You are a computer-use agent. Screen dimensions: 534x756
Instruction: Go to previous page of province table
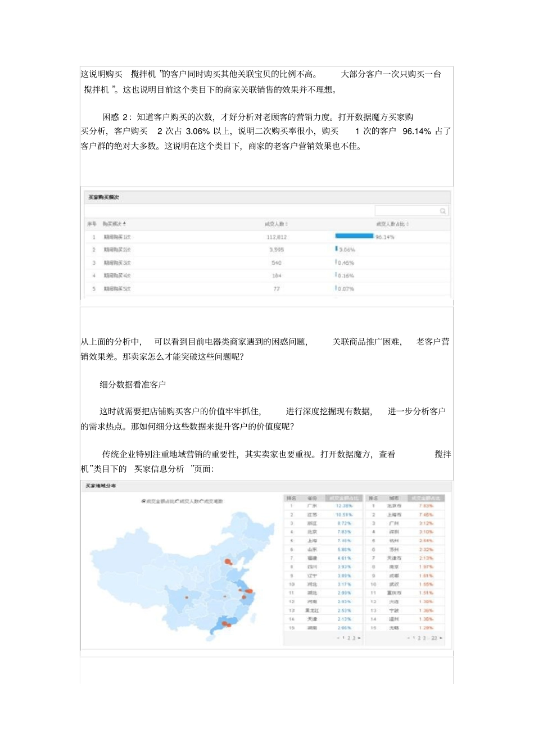coord(338,638)
